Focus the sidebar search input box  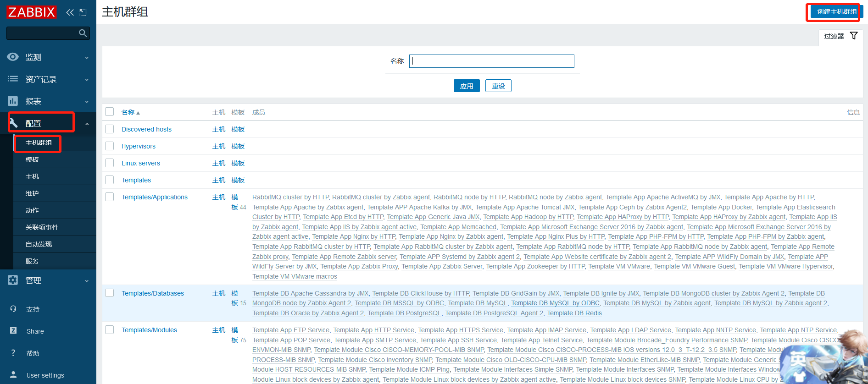tap(42, 33)
